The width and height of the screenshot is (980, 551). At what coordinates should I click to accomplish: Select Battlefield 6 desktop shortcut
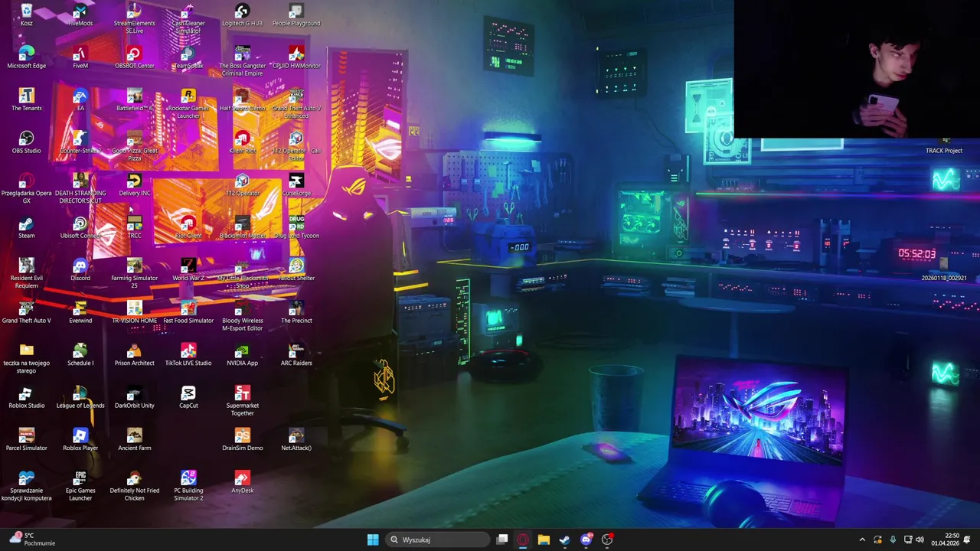[135, 99]
